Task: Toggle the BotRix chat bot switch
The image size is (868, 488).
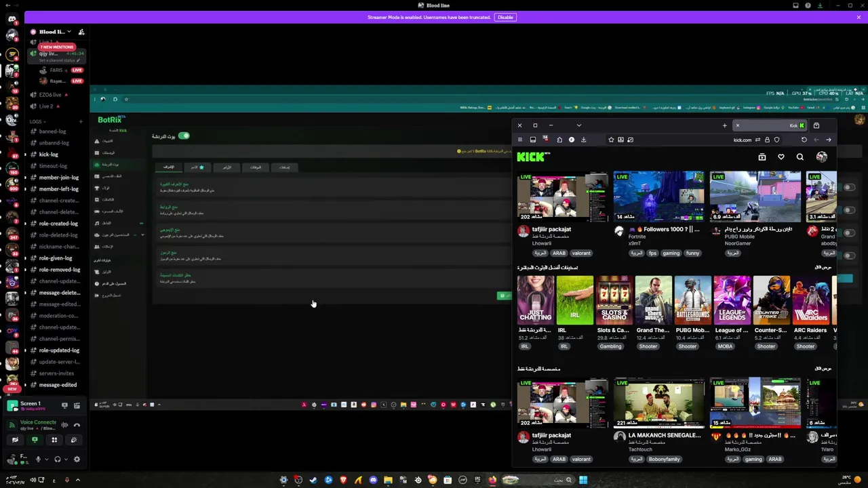Action: (184, 136)
